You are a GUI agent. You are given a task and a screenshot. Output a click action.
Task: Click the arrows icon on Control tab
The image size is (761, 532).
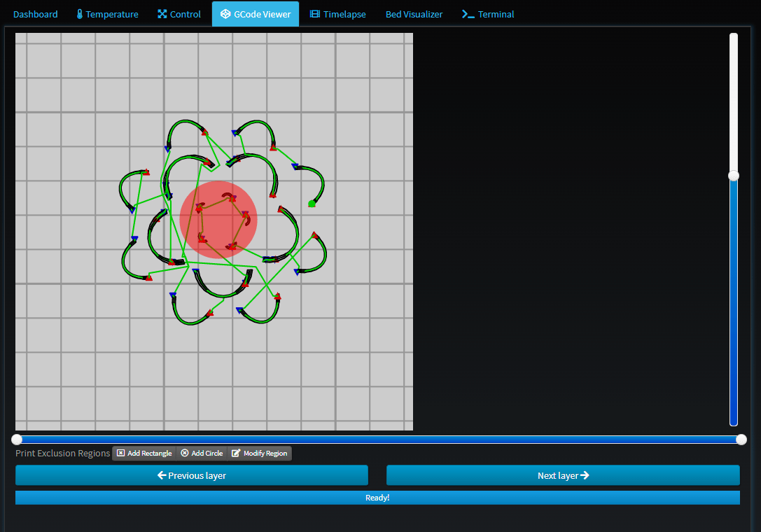click(162, 14)
